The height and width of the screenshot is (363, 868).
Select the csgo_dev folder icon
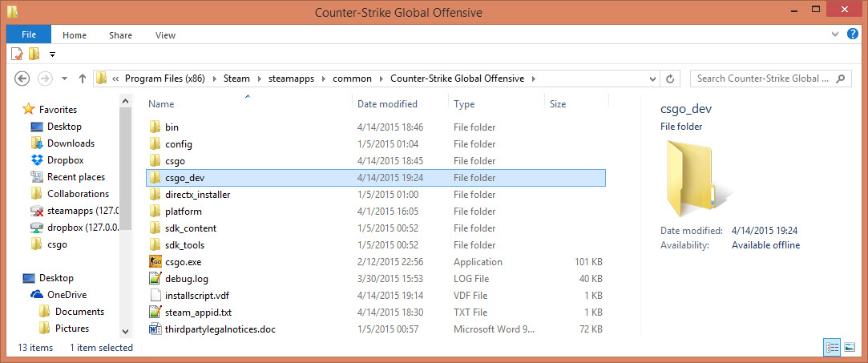155,178
